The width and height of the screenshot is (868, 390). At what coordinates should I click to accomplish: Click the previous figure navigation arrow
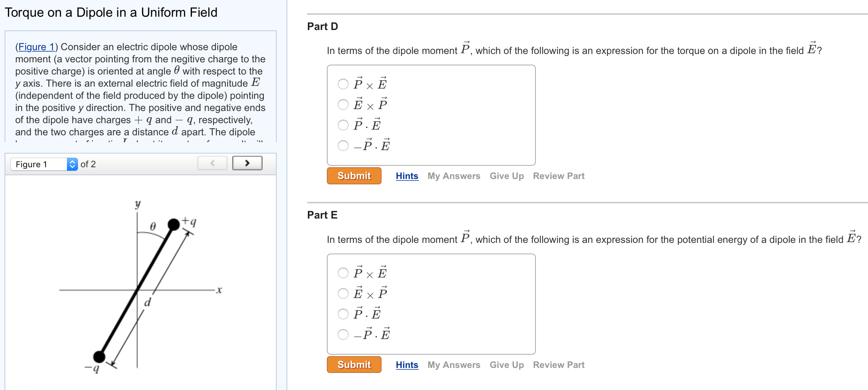coord(212,163)
